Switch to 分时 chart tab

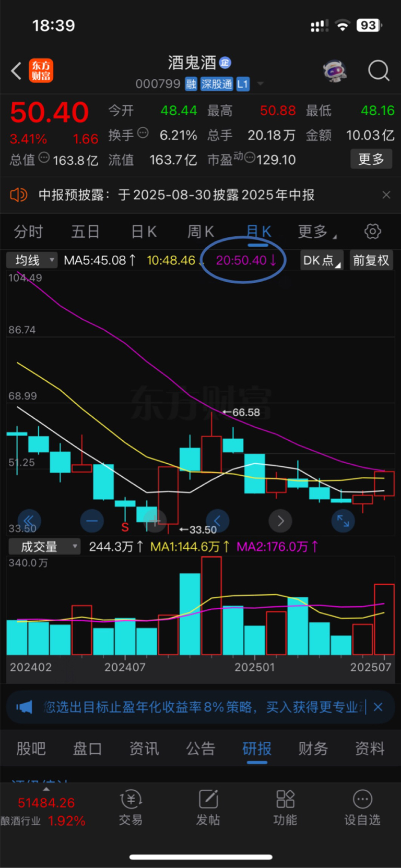click(x=28, y=232)
